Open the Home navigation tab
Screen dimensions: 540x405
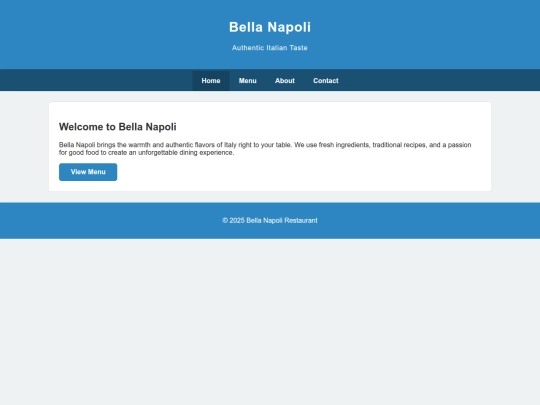[211, 81]
